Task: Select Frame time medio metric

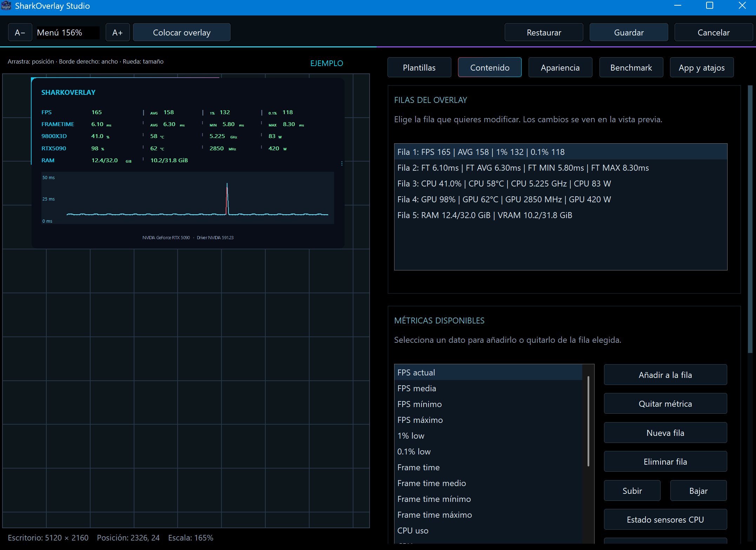Action: point(488,483)
